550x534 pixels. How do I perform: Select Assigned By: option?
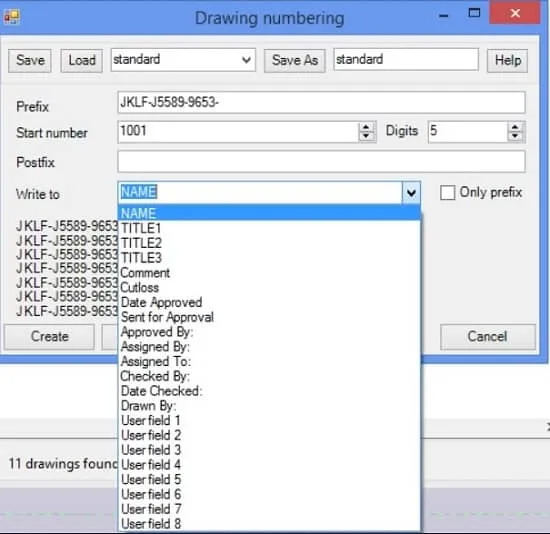point(269,347)
